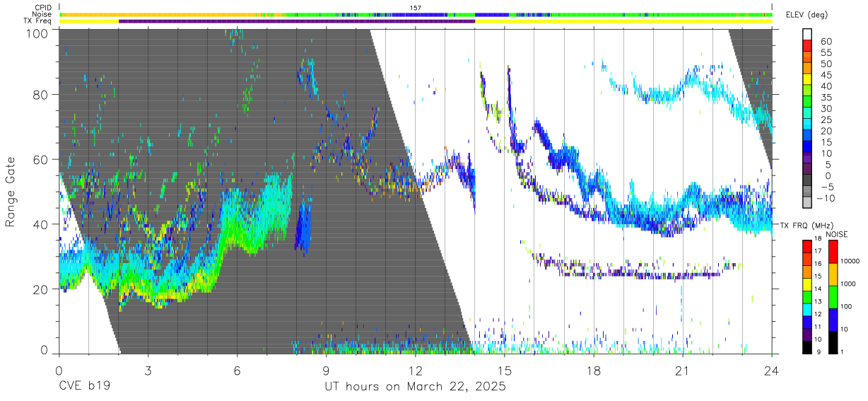Click elevation legend value 30

826,109
